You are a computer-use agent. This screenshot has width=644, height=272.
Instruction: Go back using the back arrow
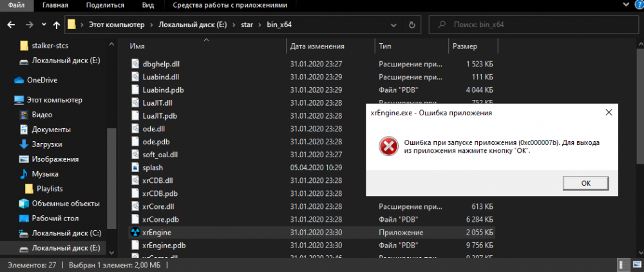point(10,26)
